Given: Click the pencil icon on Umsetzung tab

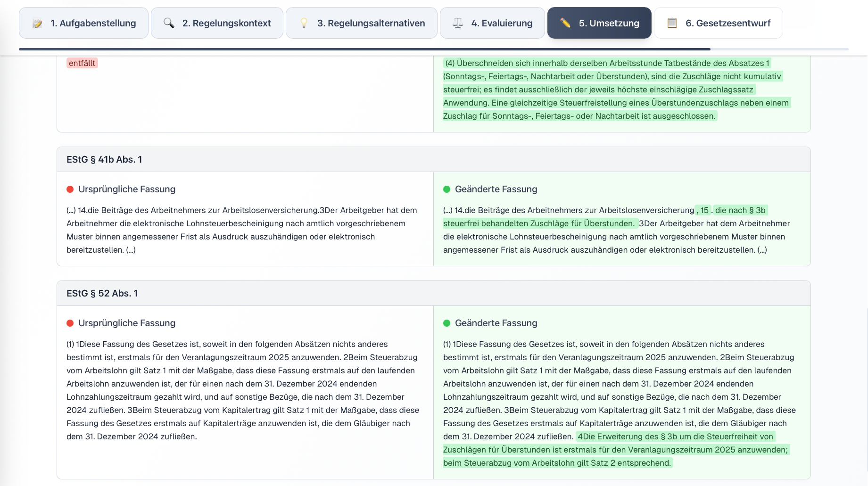Looking at the screenshot, I should tap(565, 23).
